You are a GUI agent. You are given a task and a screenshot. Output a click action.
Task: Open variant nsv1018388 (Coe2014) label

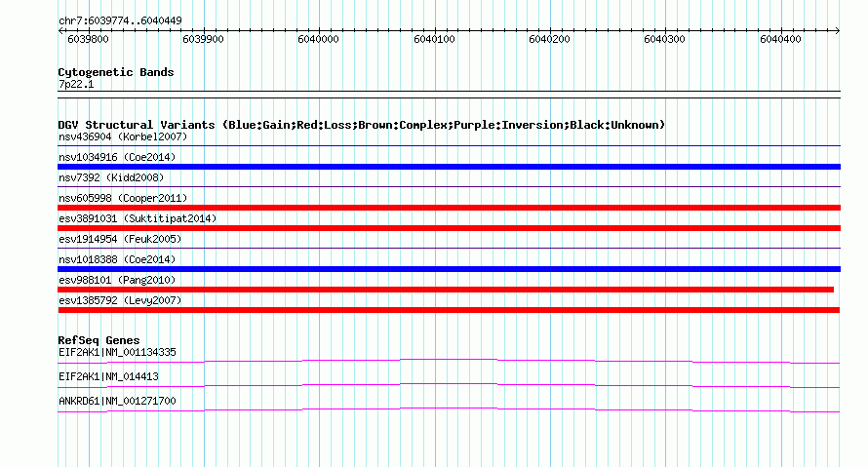tap(117, 259)
